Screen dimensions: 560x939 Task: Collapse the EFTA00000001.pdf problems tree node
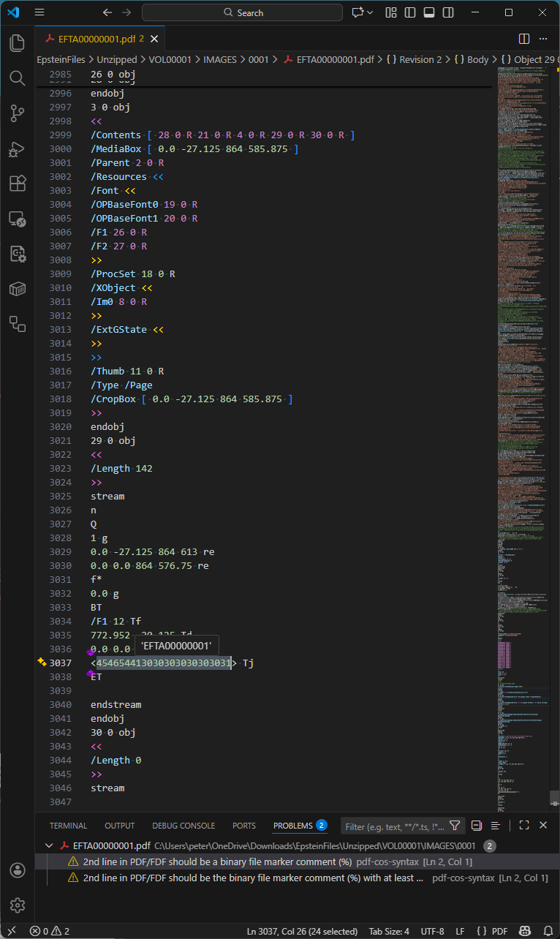(x=50, y=845)
